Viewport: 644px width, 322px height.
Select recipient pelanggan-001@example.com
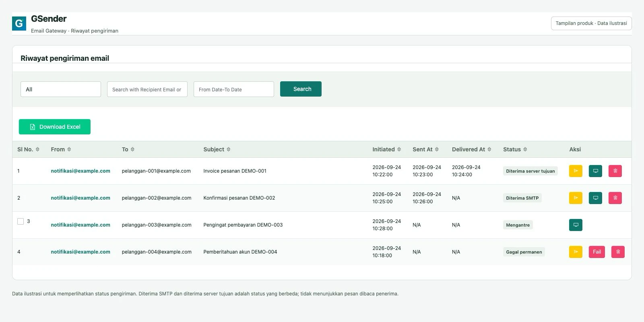tap(156, 171)
